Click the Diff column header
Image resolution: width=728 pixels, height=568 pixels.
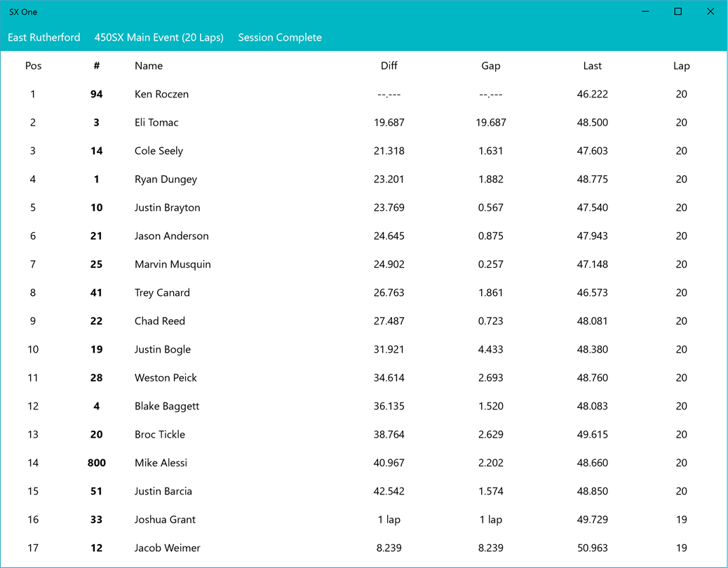[389, 66]
